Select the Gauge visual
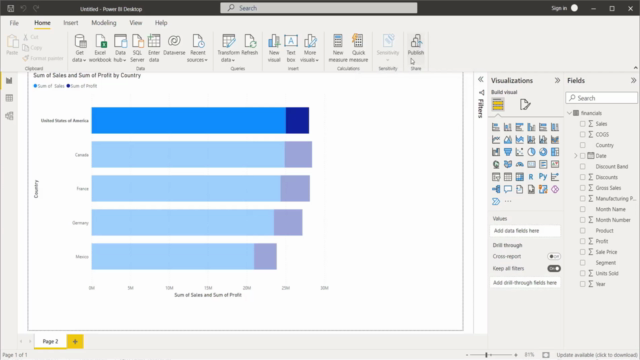 tap(520, 164)
